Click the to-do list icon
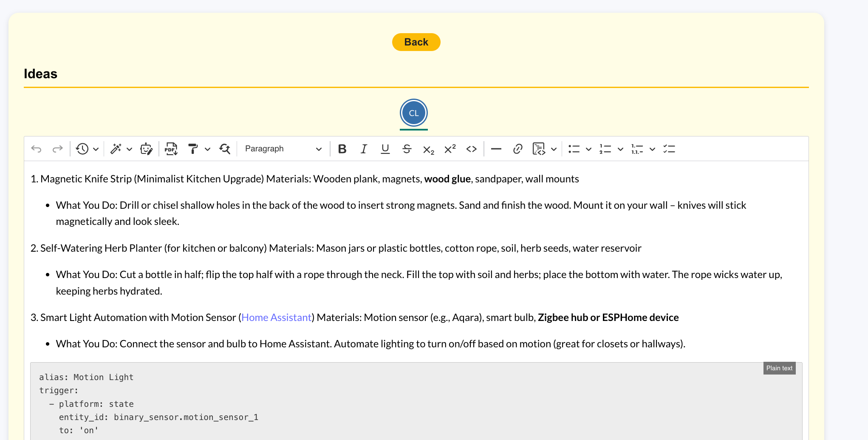This screenshot has width=868, height=440. [x=669, y=149]
